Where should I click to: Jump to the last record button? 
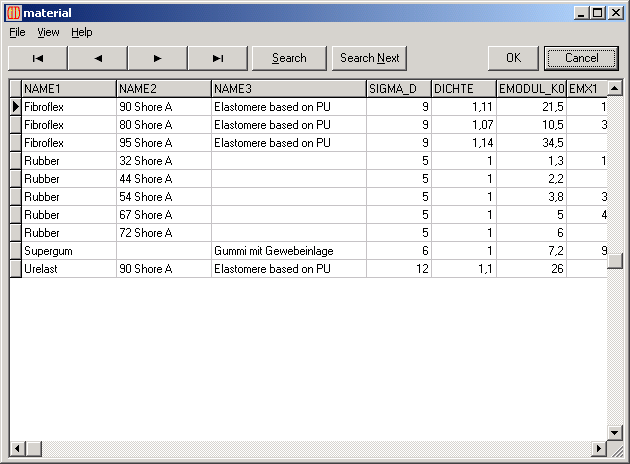(x=218, y=58)
